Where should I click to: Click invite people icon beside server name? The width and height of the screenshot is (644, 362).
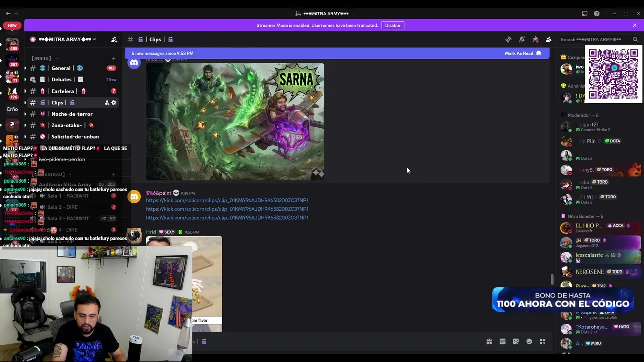coord(114,39)
